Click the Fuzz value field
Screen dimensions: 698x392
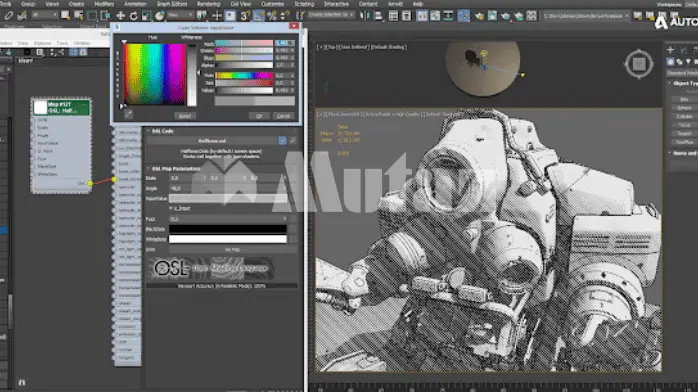tap(227, 219)
